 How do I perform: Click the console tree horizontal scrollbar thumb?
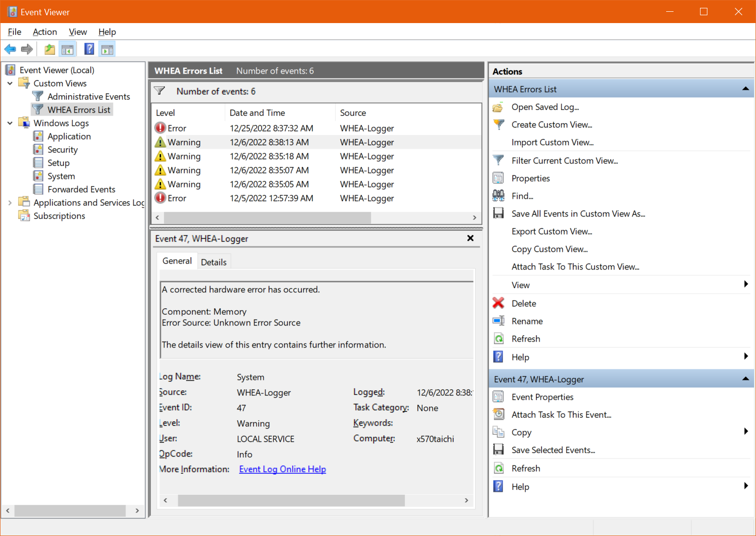(70, 511)
